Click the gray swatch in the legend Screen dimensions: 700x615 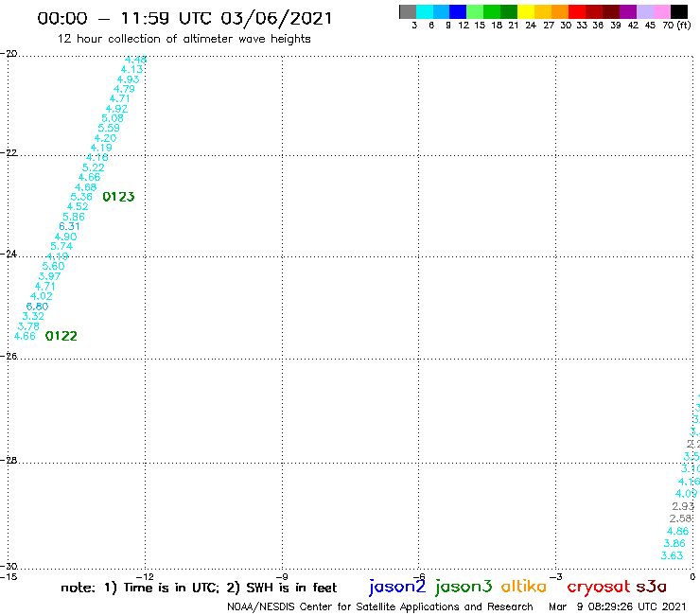408,11
